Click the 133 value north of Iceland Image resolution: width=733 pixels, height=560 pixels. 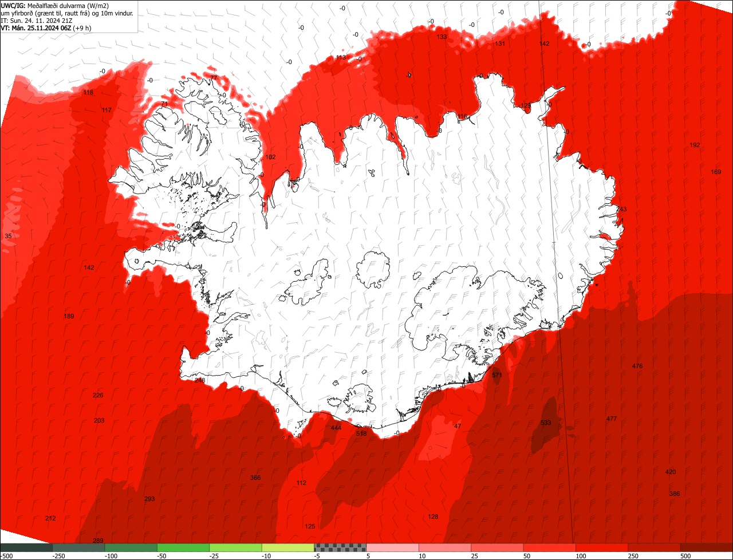click(442, 37)
